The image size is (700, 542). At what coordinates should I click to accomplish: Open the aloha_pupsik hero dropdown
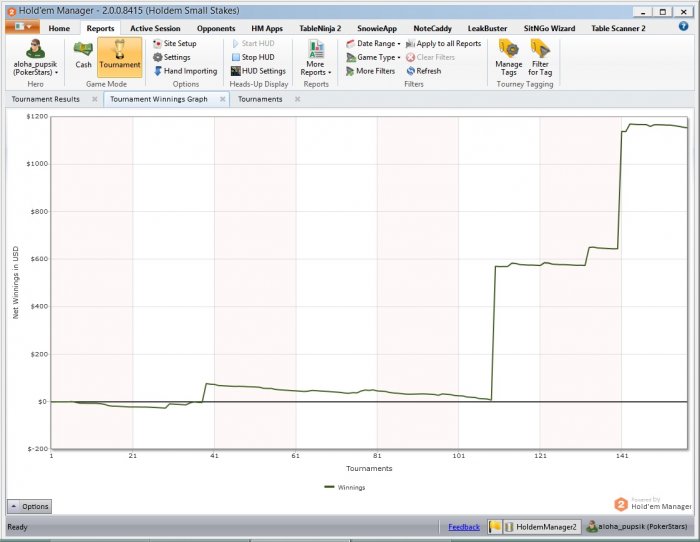pos(35,58)
